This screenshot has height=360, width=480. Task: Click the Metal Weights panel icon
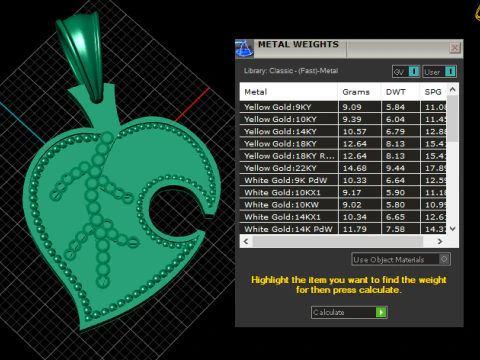click(244, 49)
